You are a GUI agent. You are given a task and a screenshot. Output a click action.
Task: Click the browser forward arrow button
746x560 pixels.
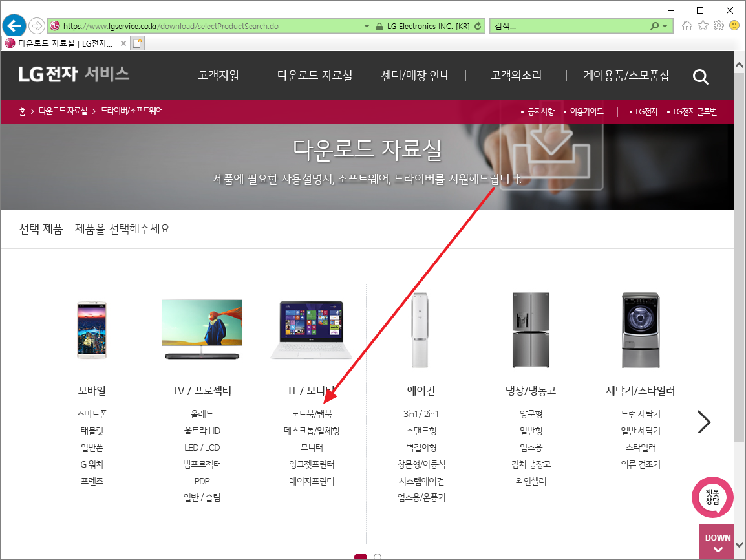click(x=37, y=26)
